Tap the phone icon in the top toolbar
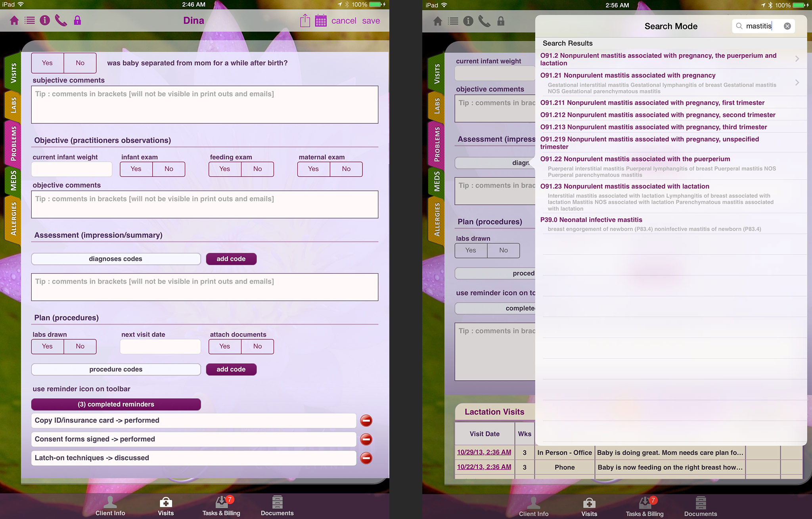The width and height of the screenshot is (812, 519). click(61, 21)
